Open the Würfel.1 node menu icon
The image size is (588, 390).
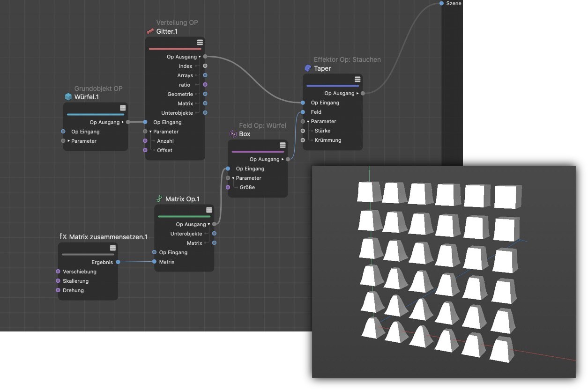(123, 108)
